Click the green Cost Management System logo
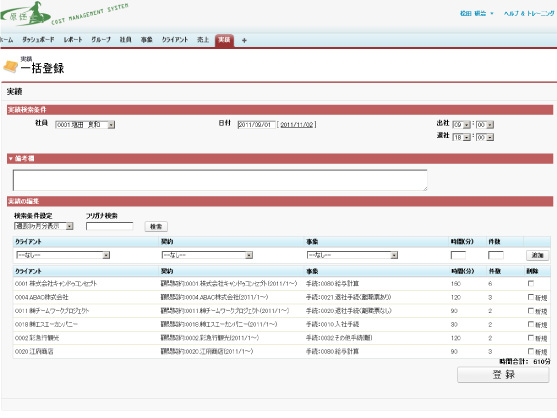This screenshot has width=557, height=418. click(x=64, y=14)
